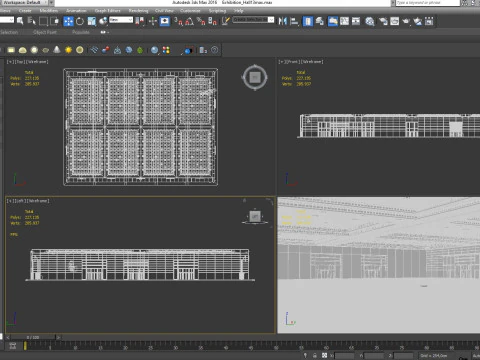Open the Rendered Frame Window
This screenshot has width=480, height=360.
pyautogui.click(x=395, y=21)
